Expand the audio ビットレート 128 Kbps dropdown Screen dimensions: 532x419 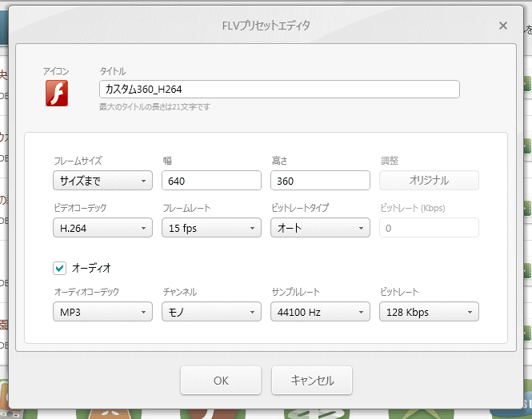(x=429, y=311)
